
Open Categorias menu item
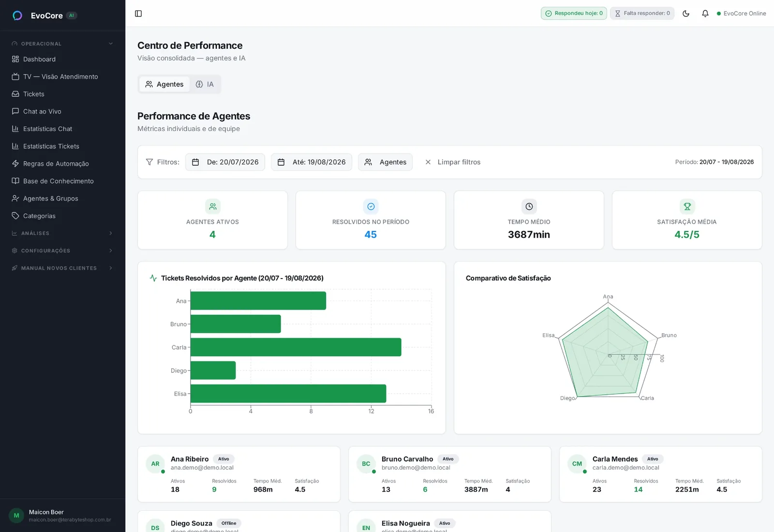(62, 216)
